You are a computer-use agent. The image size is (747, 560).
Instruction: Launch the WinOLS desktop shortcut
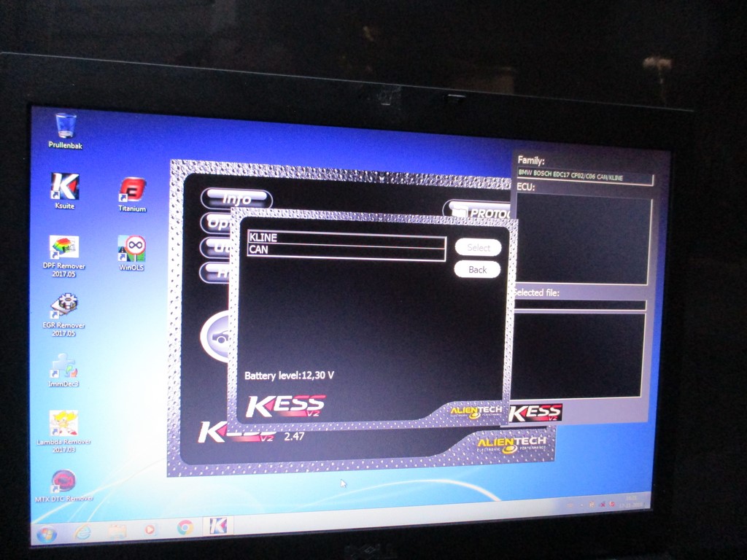pyautogui.click(x=132, y=249)
